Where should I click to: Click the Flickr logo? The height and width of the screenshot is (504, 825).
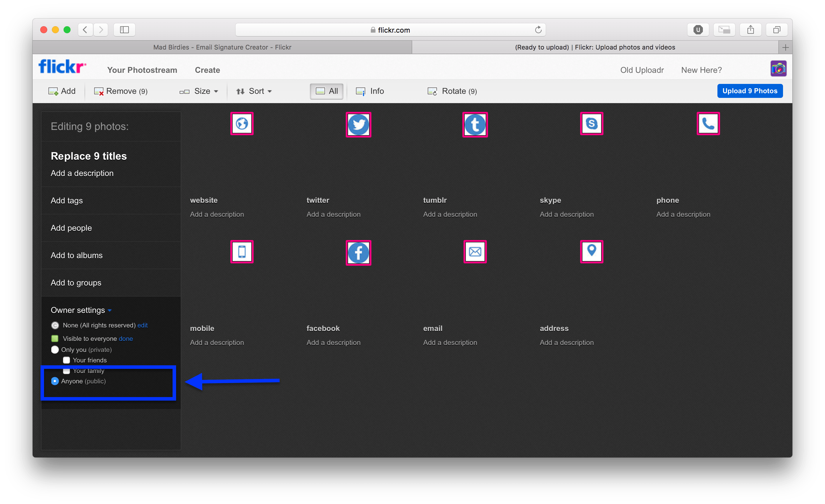(x=62, y=67)
